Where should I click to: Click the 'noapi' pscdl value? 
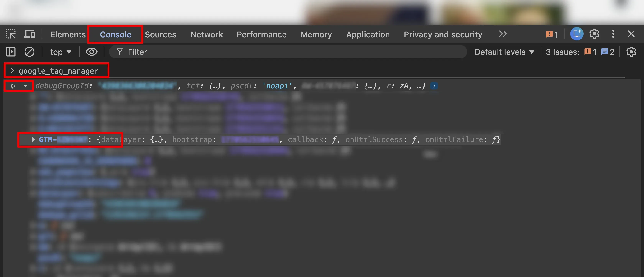tap(277, 86)
